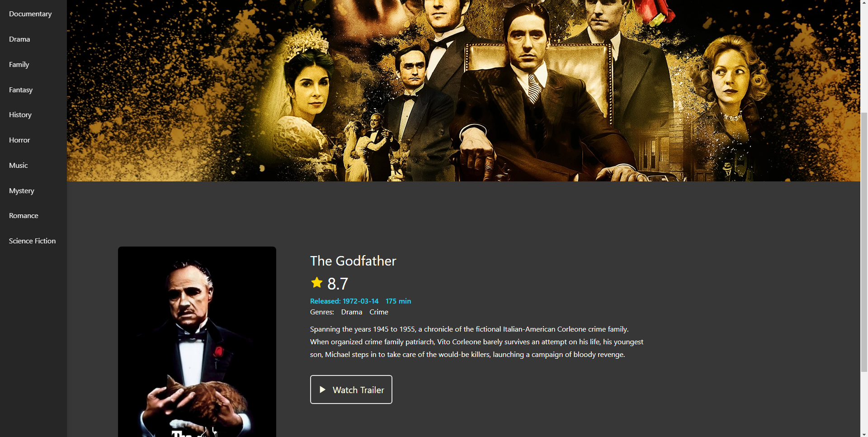Click The Godfather poster thumbnail
Screen dimensions: 868x437
197,342
